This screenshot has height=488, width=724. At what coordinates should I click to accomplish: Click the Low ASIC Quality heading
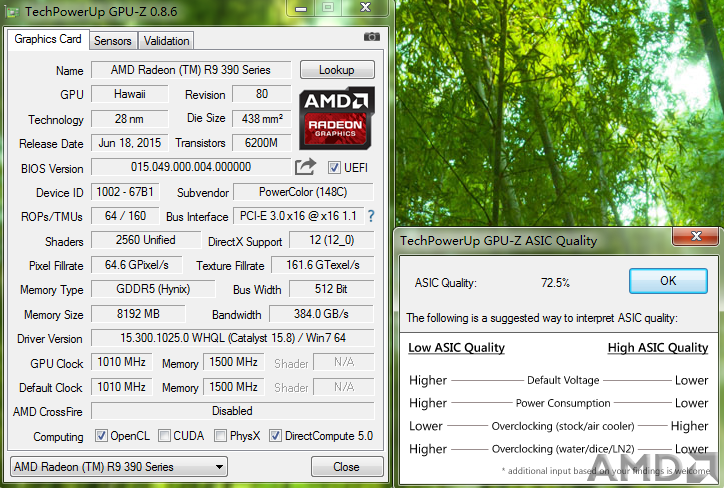pos(456,348)
